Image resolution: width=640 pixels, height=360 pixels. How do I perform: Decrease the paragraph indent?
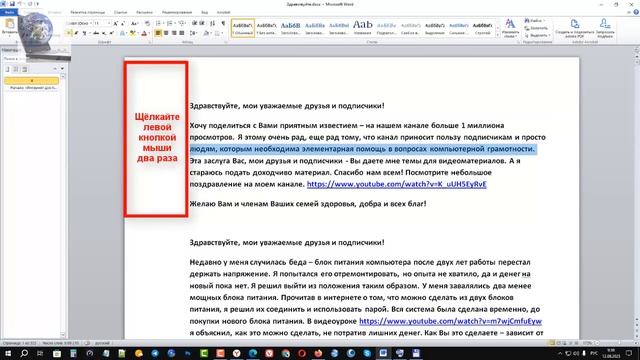[194, 23]
